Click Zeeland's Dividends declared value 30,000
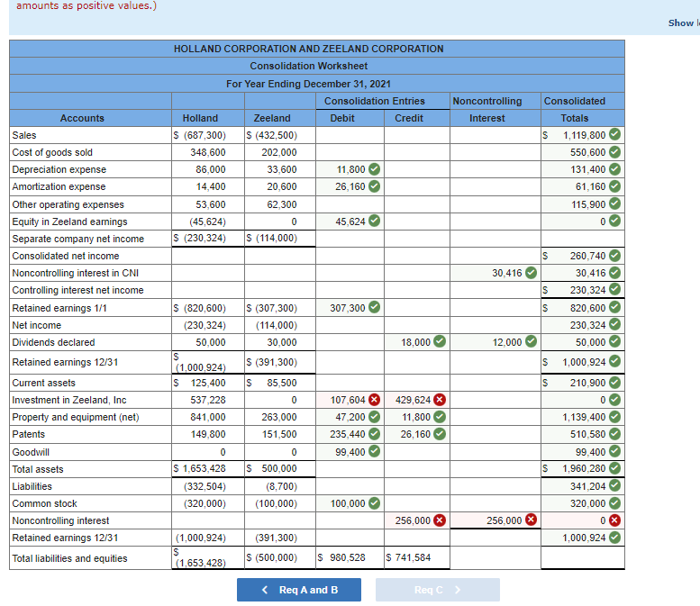This screenshot has height=606, width=700. pos(282,343)
